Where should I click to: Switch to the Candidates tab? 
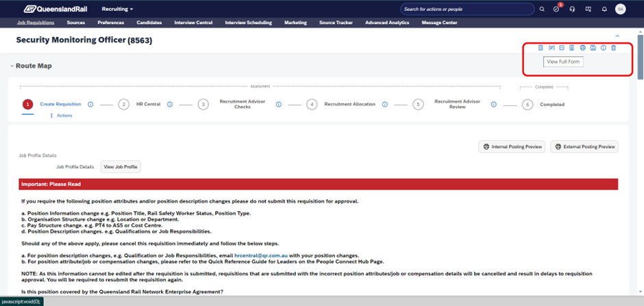[149, 23]
